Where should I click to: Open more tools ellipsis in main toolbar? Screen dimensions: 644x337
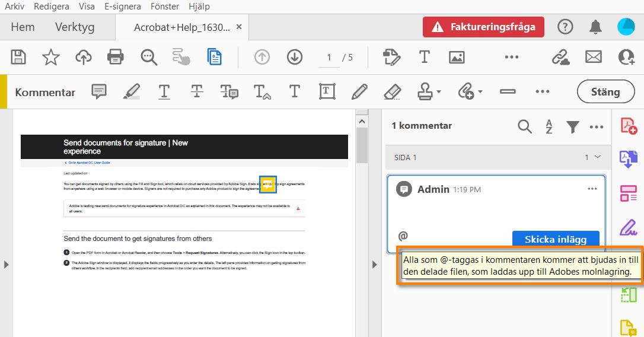[512, 57]
